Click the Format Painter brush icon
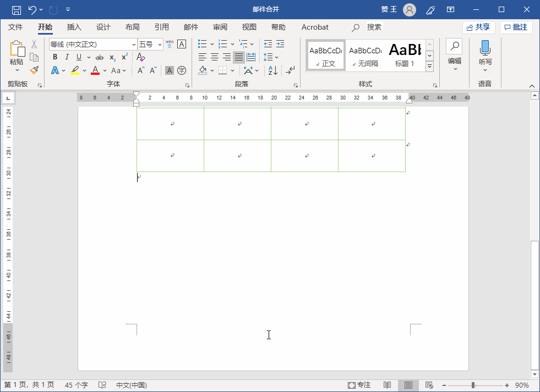Screen dimensions: 540x392 [x=34, y=70]
